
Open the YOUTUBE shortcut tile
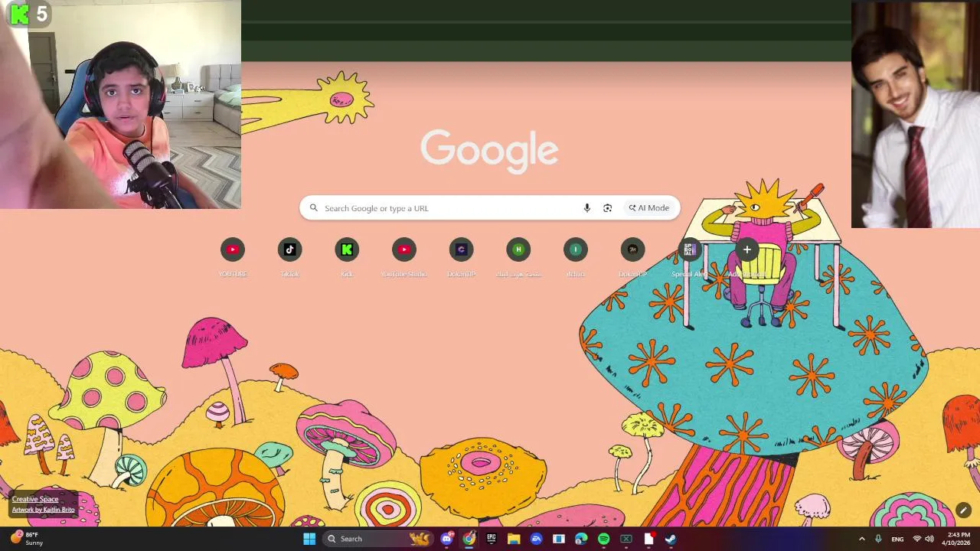click(233, 257)
